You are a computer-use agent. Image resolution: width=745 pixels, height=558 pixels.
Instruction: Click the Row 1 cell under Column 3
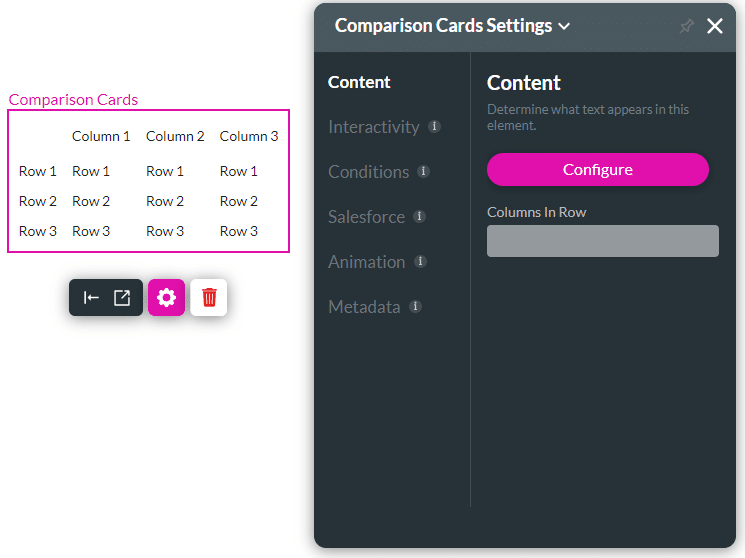[x=239, y=171]
